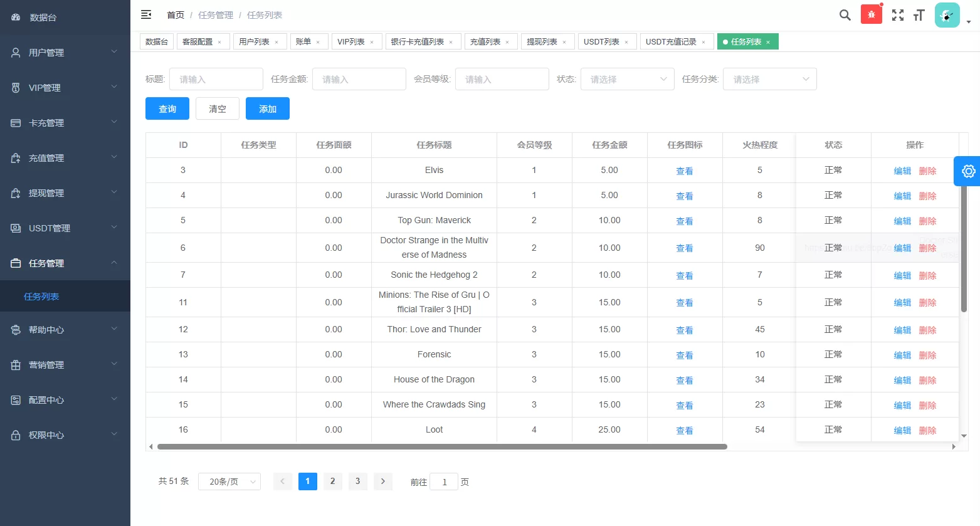The width and height of the screenshot is (980, 526).
Task: Select the 数据台 dashboard icon in sidebar
Action: (15, 17)
